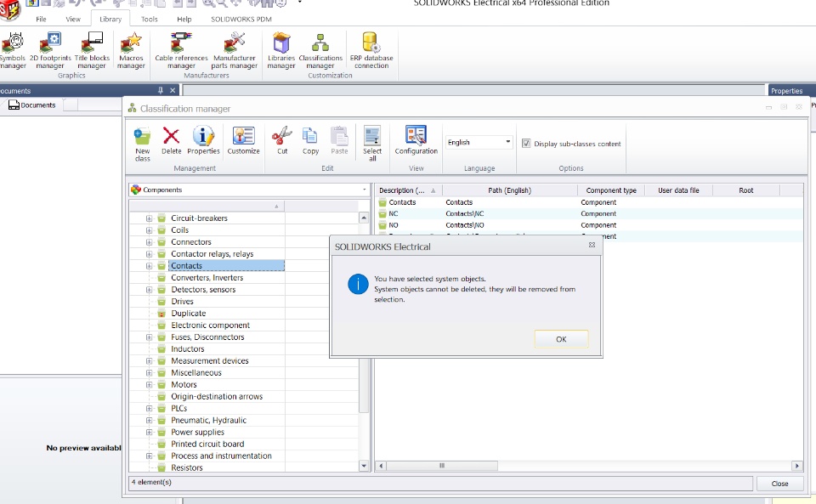Image resolution: width=816 pixels, height=504 pixels.
Task: Open class Properties icon
Action: 203,140
